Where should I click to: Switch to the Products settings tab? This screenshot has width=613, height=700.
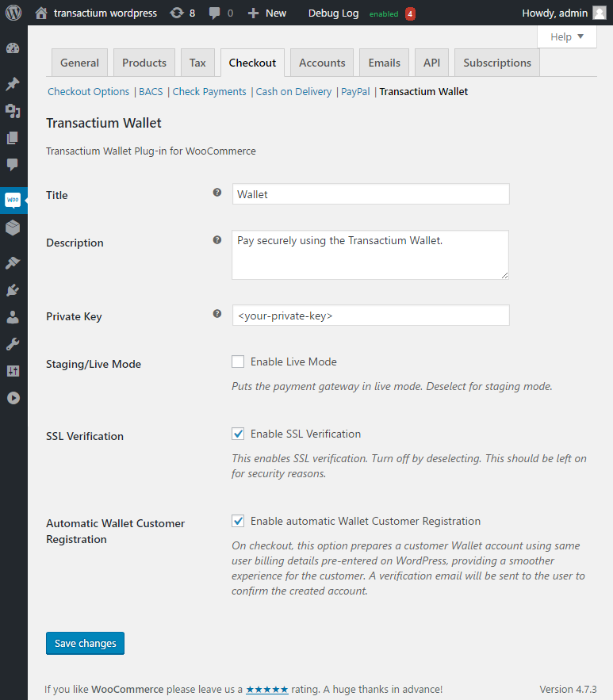[x=144, y=63]
